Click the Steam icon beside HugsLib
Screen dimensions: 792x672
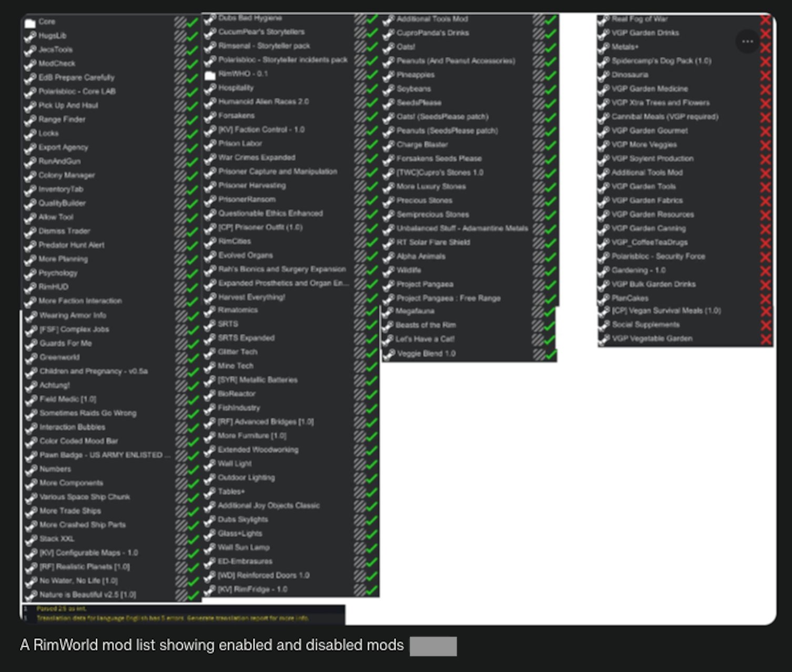click(30, 36)
